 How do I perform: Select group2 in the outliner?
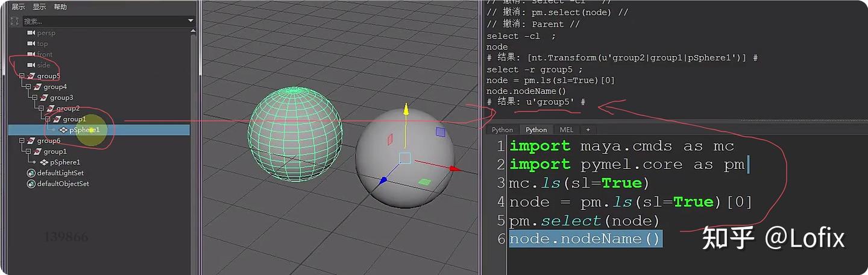pos(68,109)
